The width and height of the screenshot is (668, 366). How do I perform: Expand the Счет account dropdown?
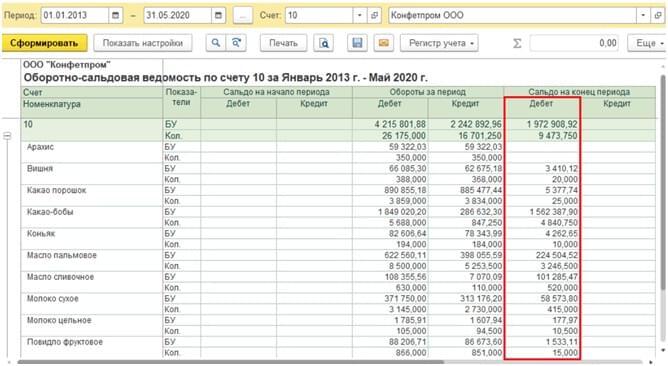pyautogui.click(x=360, y=15)
